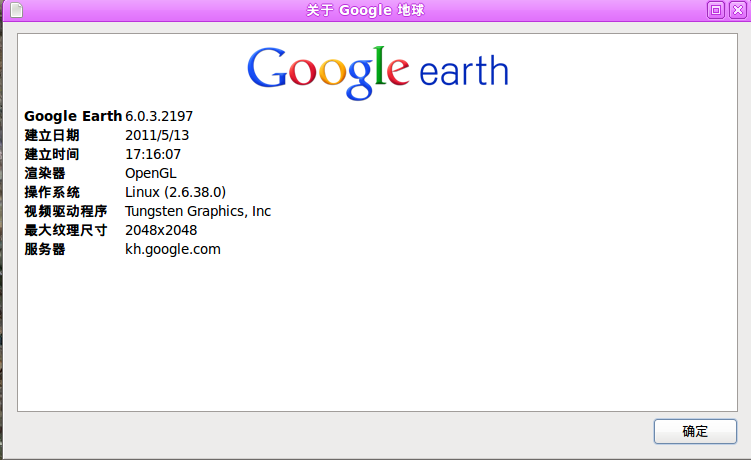Click the 视频驱动程序 label
This screenshot has height=460, width=751.
tap(66, 211)
